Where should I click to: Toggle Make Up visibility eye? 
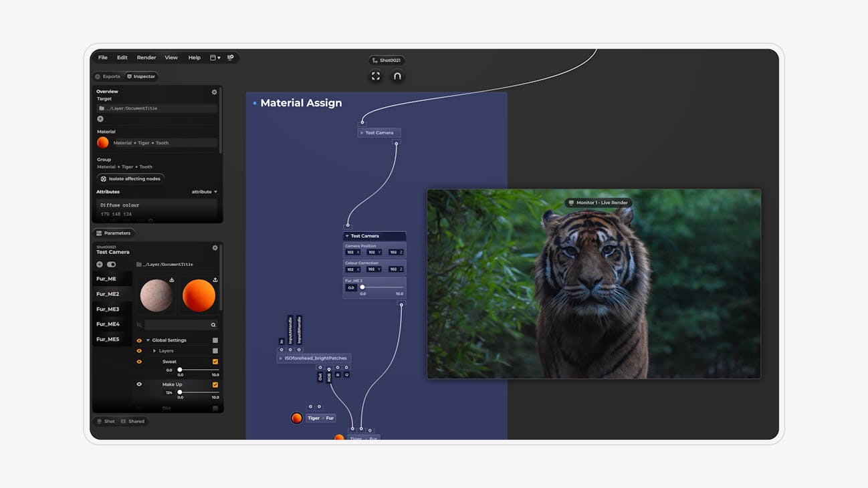[x=139, y=384]
